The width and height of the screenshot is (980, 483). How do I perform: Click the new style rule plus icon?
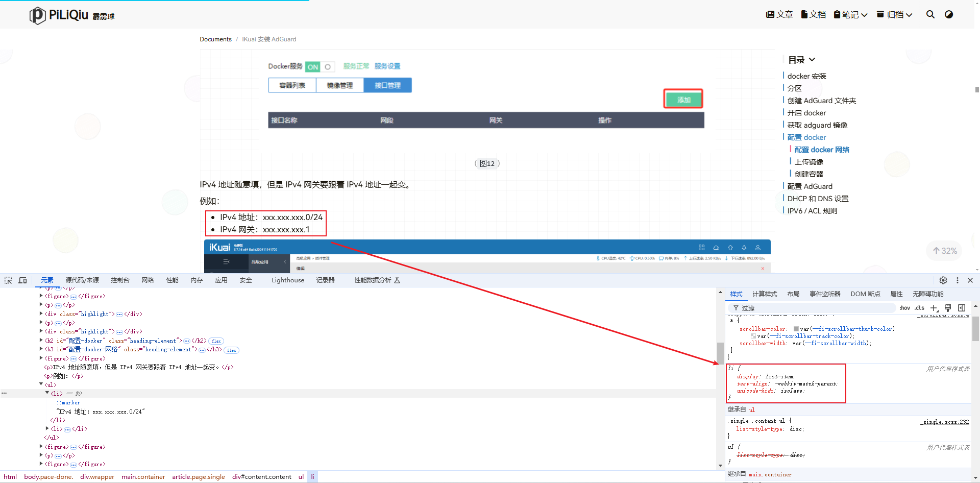(934, 308)
